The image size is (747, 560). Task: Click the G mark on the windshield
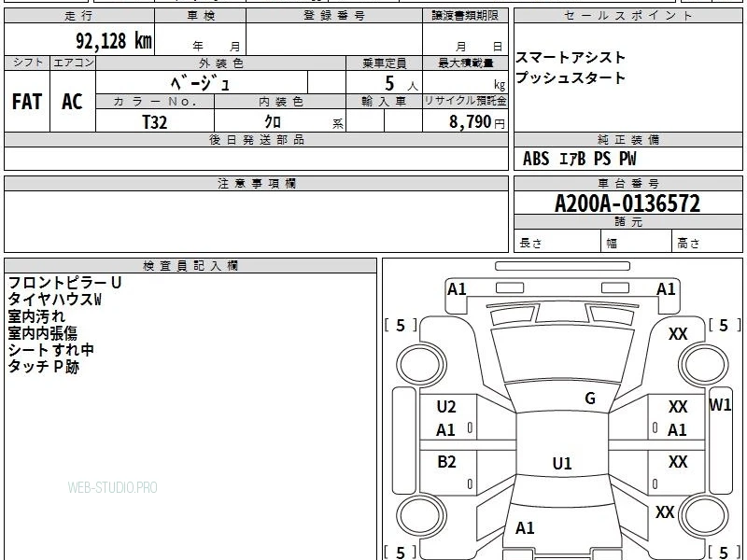[x=590, y=399]
